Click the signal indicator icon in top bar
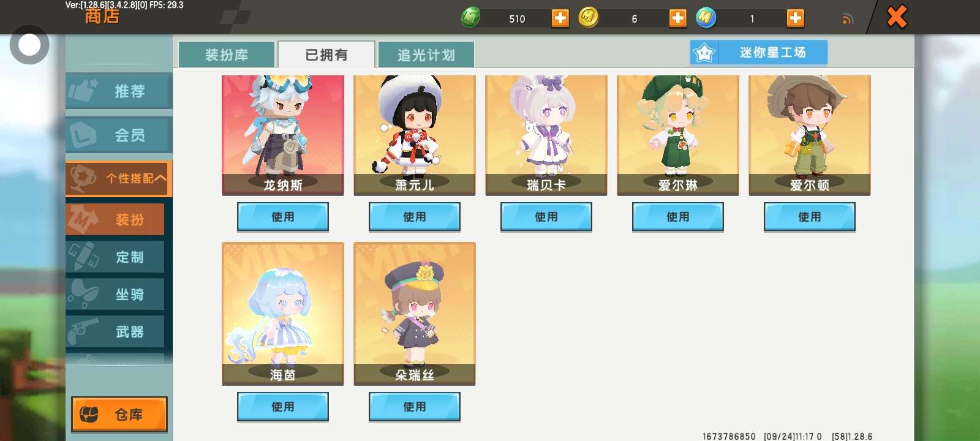This screenshot has height=441, width=980. pyautogui.click(x=848, y=19)
